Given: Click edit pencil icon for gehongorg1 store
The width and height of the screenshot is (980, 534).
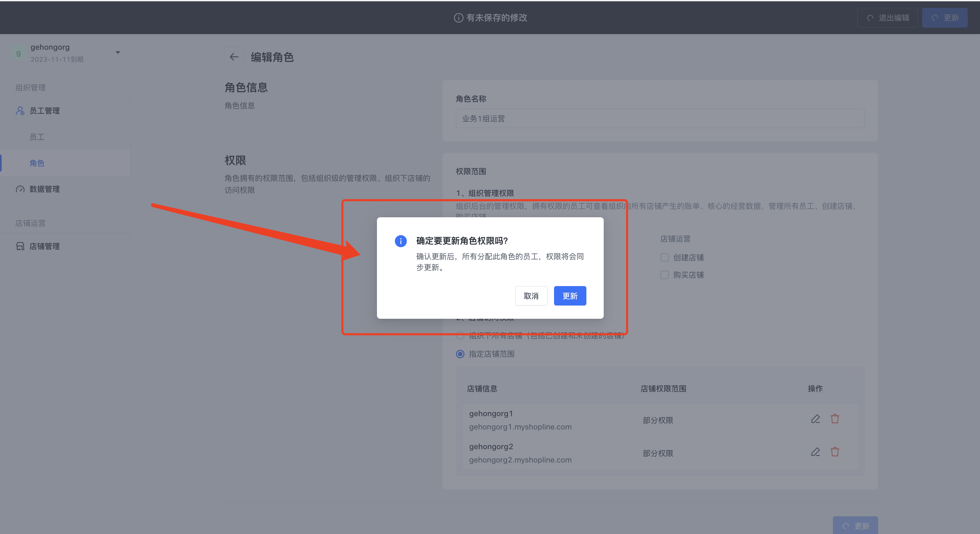Looking at the screenshot, I should pyautogui.click(x=815, y=419).
